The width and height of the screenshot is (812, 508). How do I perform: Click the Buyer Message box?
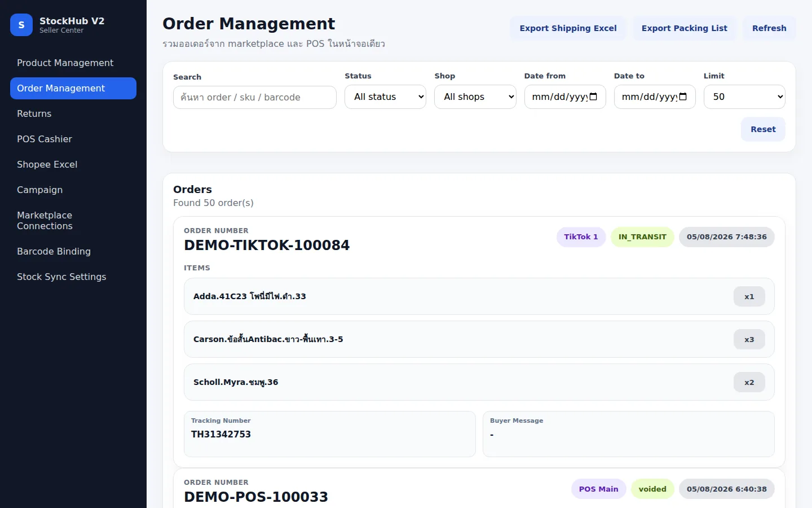pos(629,434)
